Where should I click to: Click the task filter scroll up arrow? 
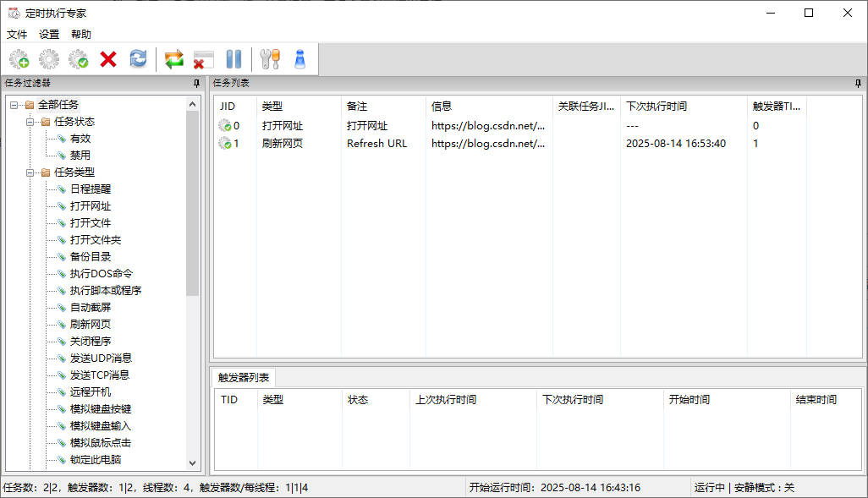tap(192, 104)
